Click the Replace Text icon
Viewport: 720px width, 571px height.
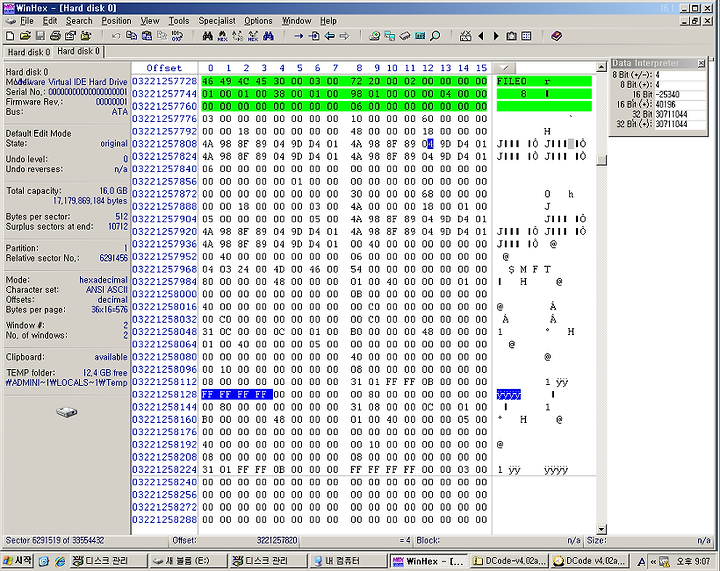pos(238,36)
